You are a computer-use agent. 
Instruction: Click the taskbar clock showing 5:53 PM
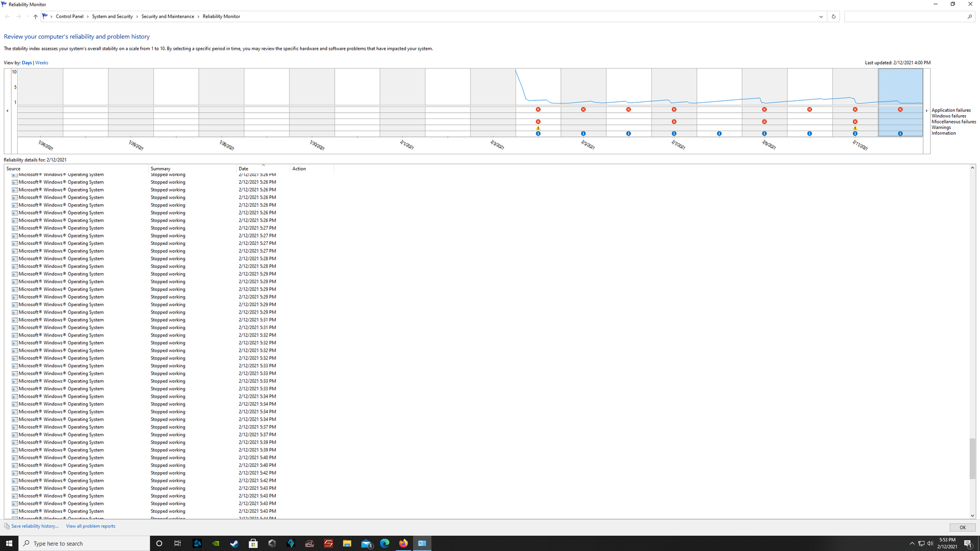(947, 543)
